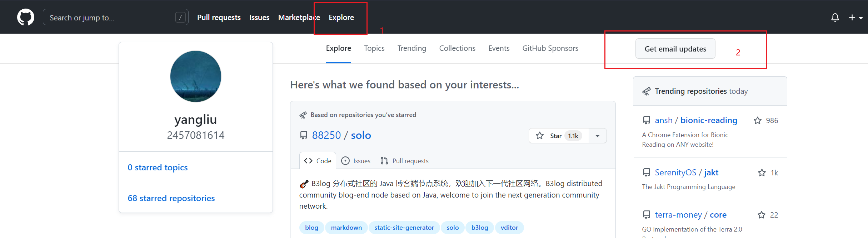Click the repository book icon beside 88250/solo
The height and width of the screenshot is (238, 868).
(x=304, y=135)
